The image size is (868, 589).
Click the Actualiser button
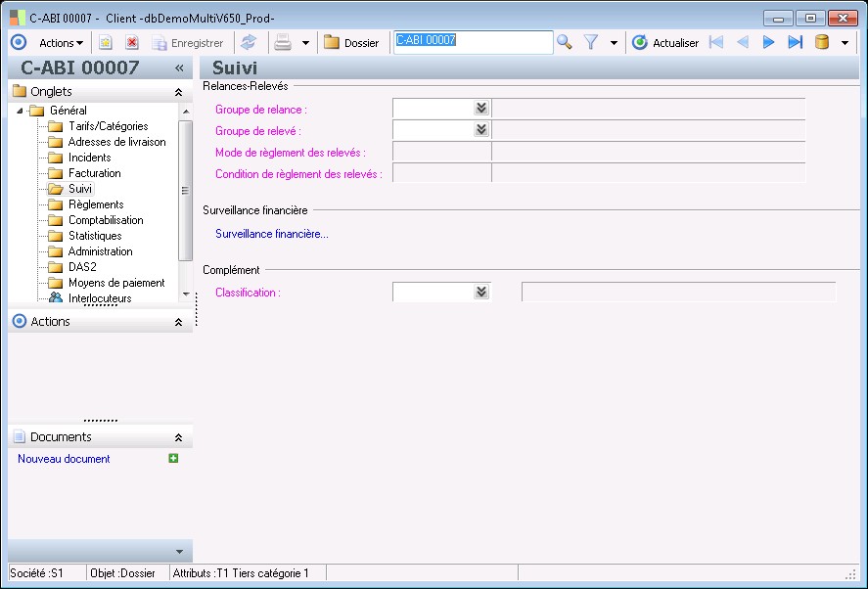665,43
